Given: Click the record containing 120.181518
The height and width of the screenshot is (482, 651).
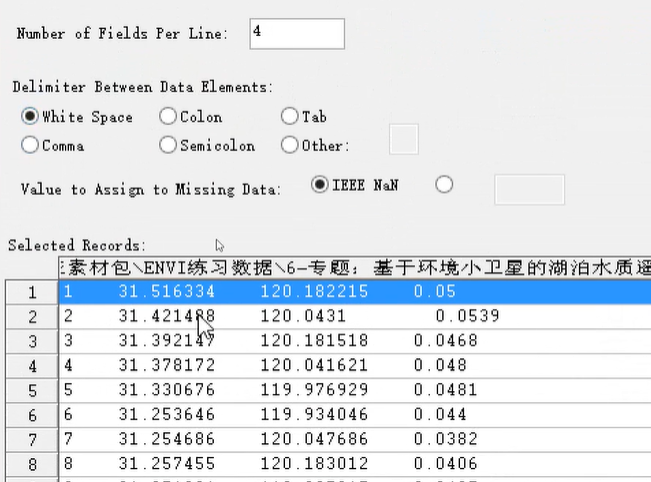Looking at the screenshot, I should pyautogui.click(x=355, y=341).
